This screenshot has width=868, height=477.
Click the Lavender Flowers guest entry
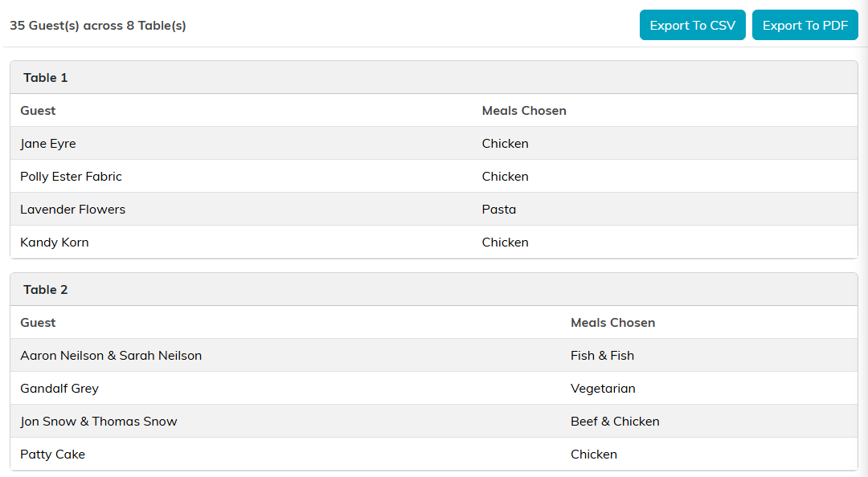72,209
